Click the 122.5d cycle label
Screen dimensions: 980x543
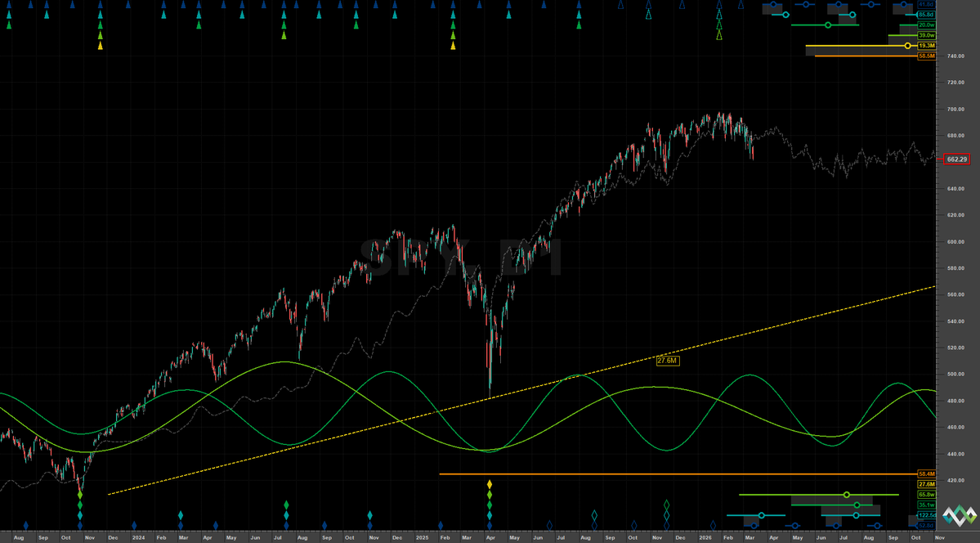[925, 515]
